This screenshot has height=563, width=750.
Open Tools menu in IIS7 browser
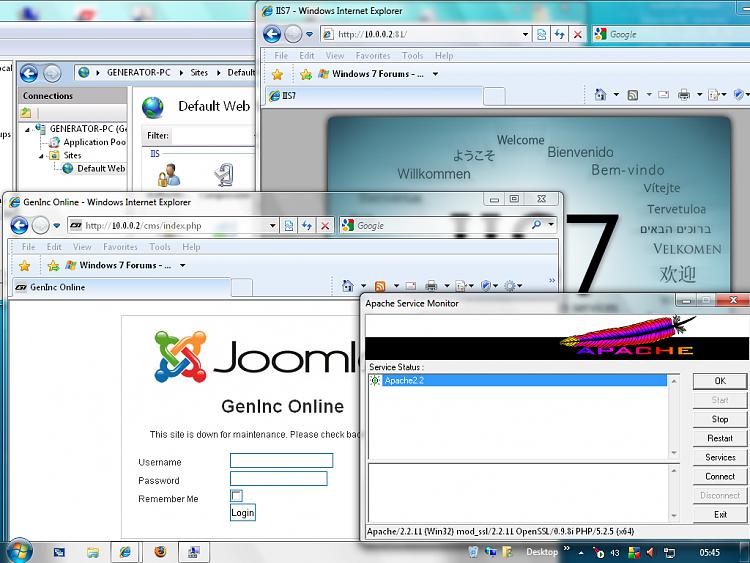(x=412, y=56)
